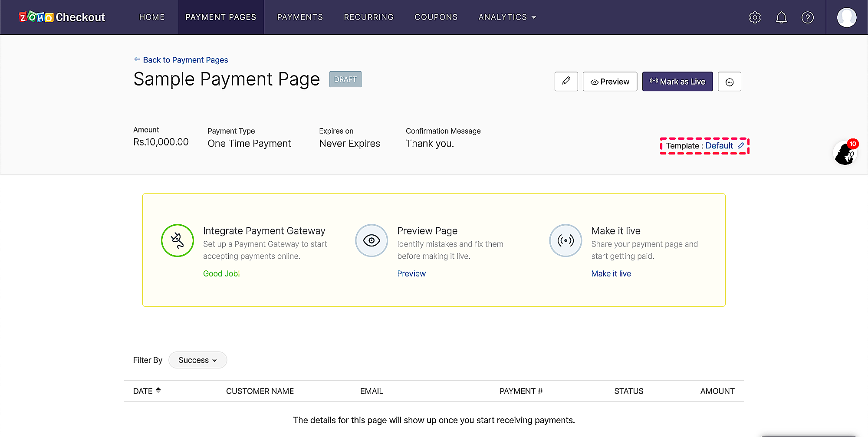The image size is (868, 437).
Task: Click the PAYMENT # column header
Action: tap(521, 391)
